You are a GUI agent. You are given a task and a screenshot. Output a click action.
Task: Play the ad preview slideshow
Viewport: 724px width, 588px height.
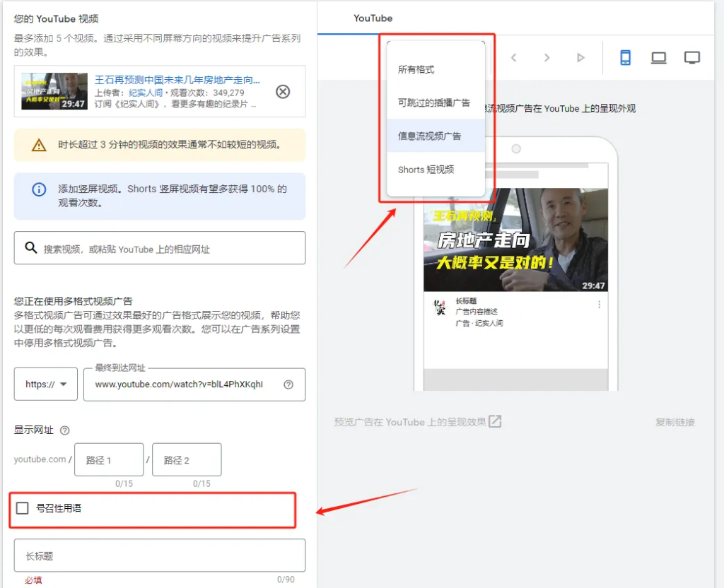coord(581,58)
